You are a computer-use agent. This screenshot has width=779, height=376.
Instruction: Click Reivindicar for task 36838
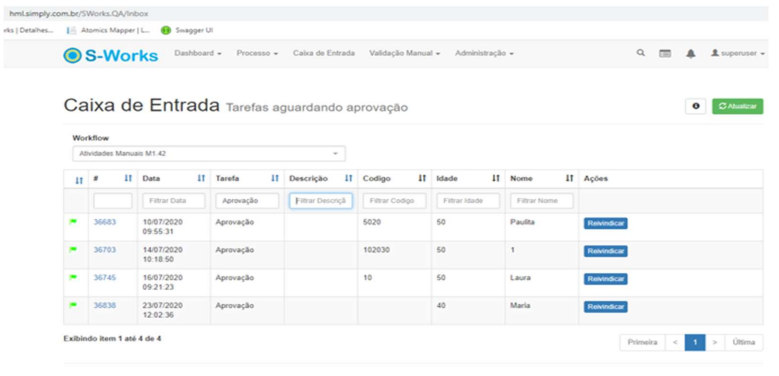[x=605, y=307]
